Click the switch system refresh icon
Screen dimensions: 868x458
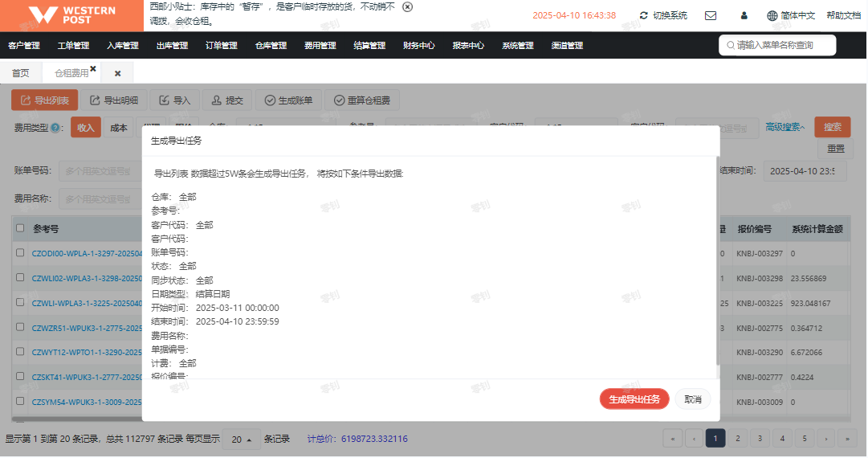(643, 15)
